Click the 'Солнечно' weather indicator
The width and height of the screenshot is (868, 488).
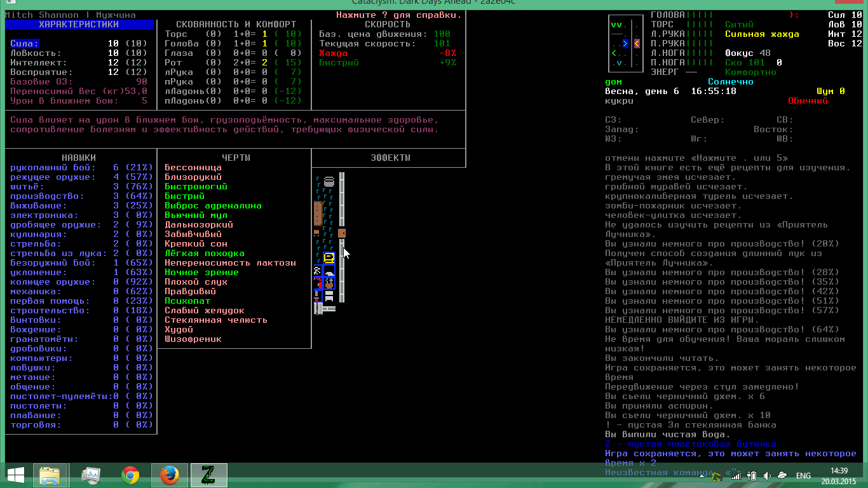click(x=731, y=82)
